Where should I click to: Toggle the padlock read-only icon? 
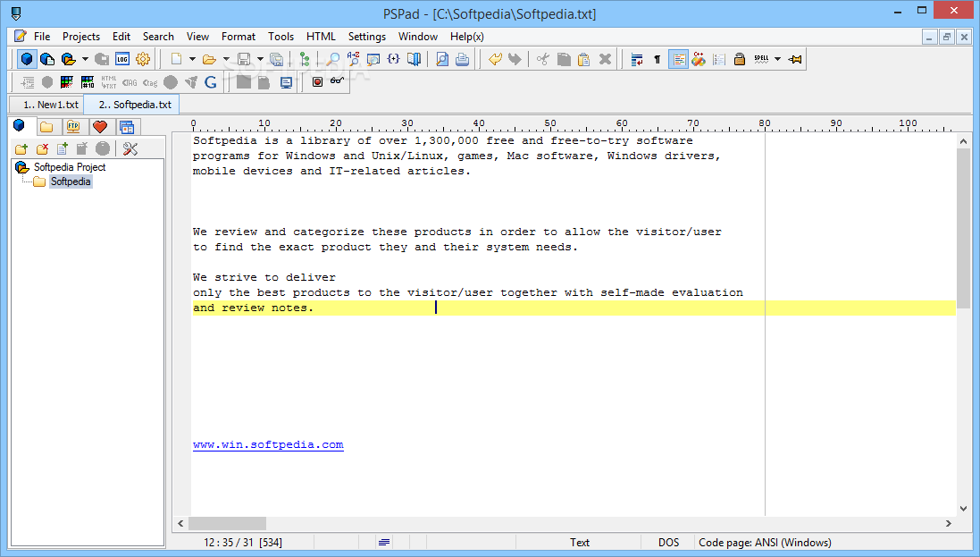[740, 59]
